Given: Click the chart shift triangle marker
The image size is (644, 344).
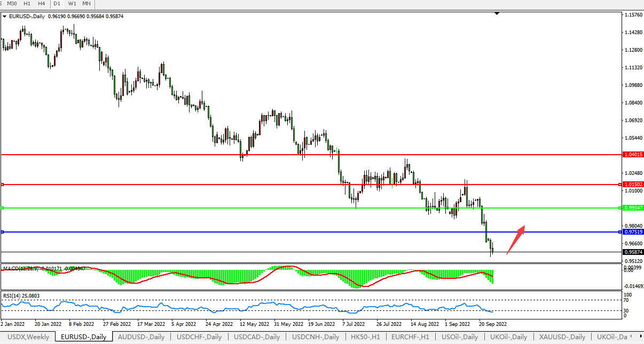Looking at the screenshot, I should point(497,13).
